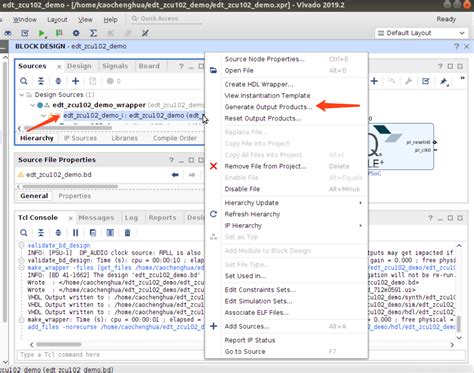The height and width of the screenshot is (373, 474).
Task: Collapse the Design Sources tree node
Action: pos(22,95)
